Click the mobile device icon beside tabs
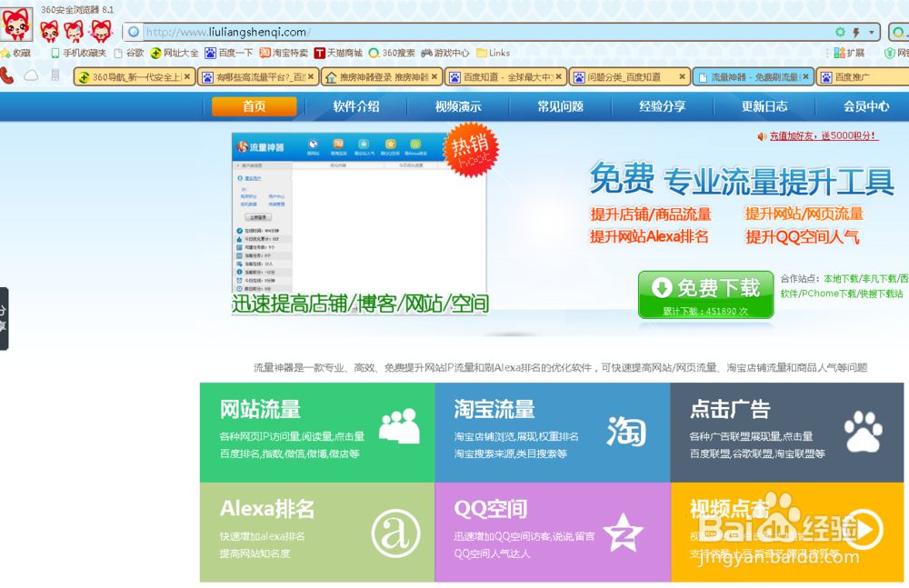 pyautogui.click(x=55, y=75)
